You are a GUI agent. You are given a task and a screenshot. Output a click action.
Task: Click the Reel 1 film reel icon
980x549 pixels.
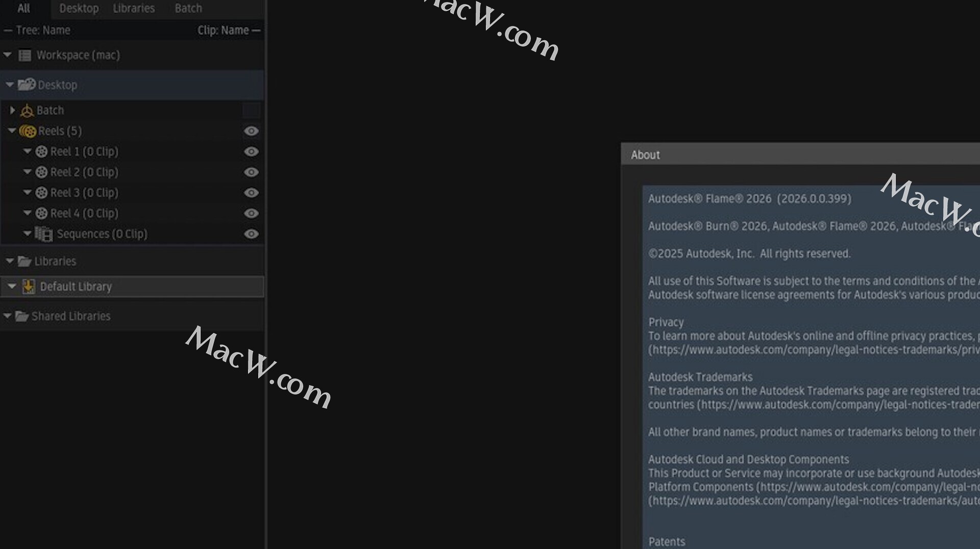click(41, 152)
